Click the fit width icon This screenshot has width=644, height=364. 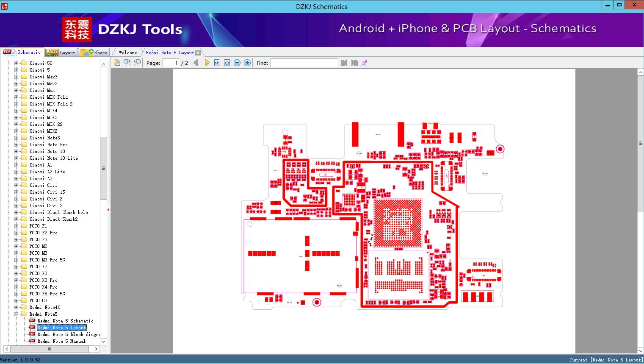pyautogui.click(x=217, y=63)
